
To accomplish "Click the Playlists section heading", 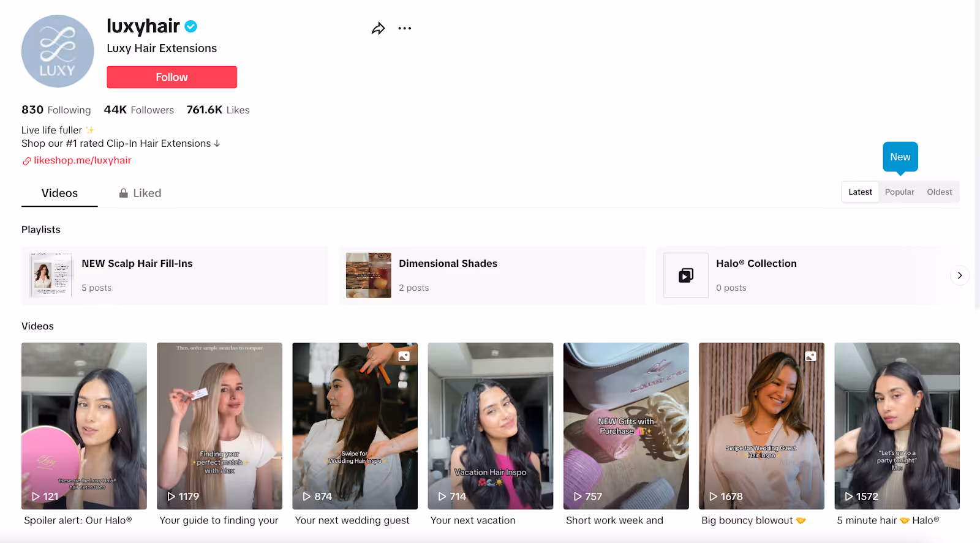I will pyautogui.click(x=41, y=230).
